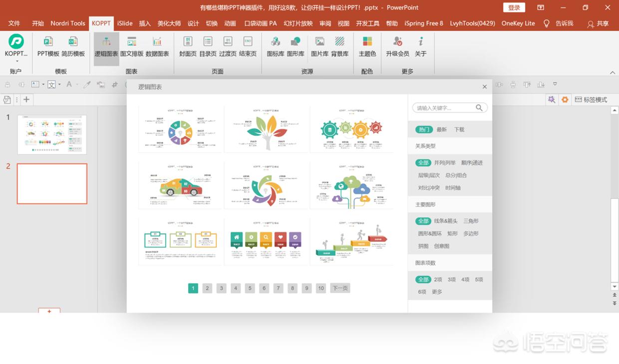Image resolution: width=619 pixels, height=364 pixels.
Task: Switch to the 口袋动画 PA tab
Action: point(261,23)
